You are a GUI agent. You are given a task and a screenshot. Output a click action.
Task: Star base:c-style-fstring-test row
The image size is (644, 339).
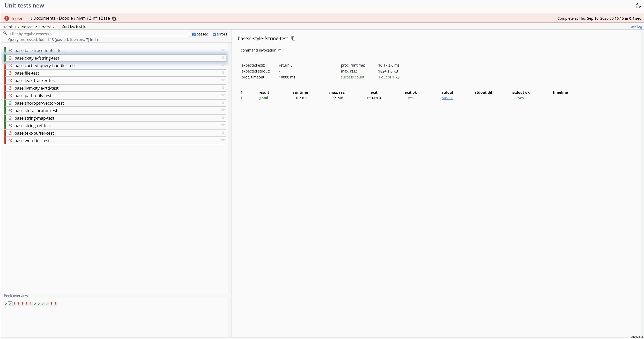(x=223, y=57)
